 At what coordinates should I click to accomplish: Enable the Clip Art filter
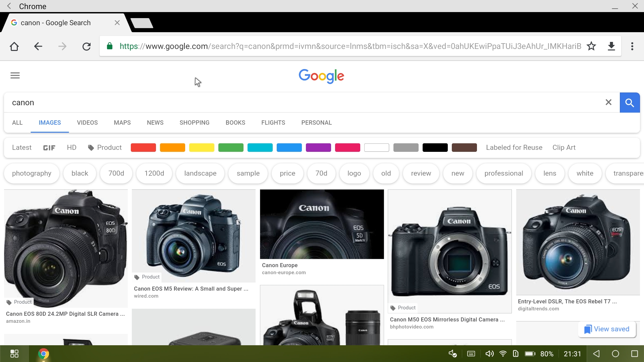coord(564,147)
